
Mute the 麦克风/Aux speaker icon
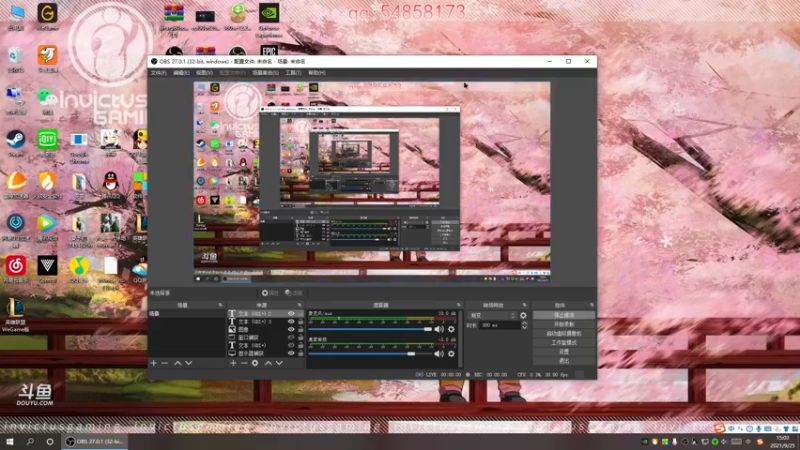click(x=439, y=329)
